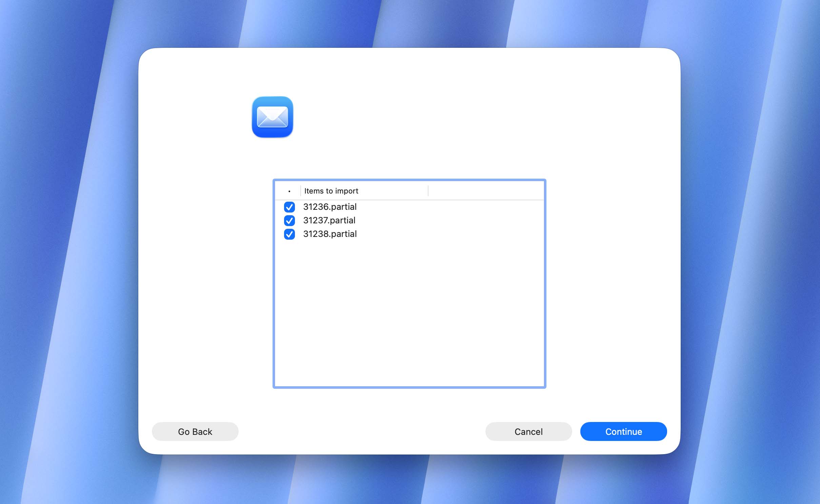The height and width of the screenshot is (504, 820).
Task: Select the blue checkmark beside 31238.partial
Action: [x=289, y=234]
